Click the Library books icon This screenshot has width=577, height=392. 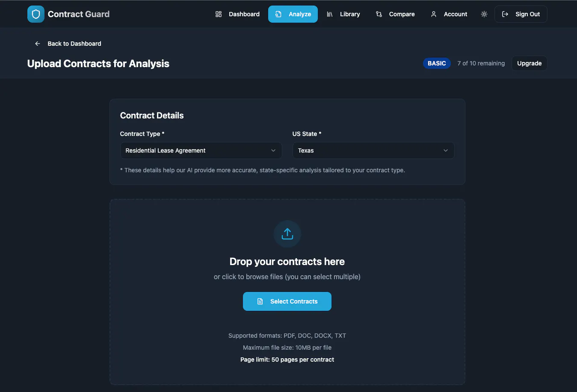pyautogui.click(x=330, y=14)
